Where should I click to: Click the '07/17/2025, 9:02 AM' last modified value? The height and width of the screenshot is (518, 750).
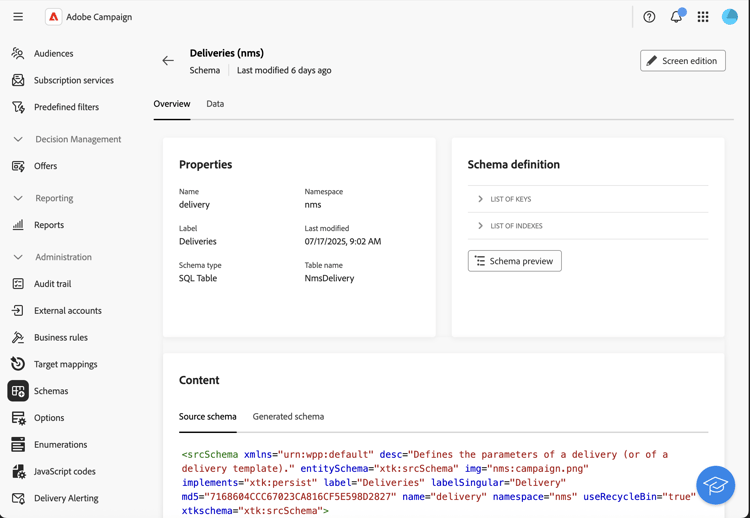coord(343,241)
